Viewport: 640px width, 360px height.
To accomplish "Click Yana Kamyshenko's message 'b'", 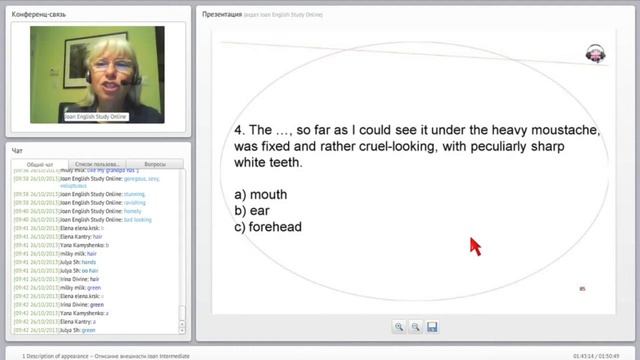I will [107, 245].
